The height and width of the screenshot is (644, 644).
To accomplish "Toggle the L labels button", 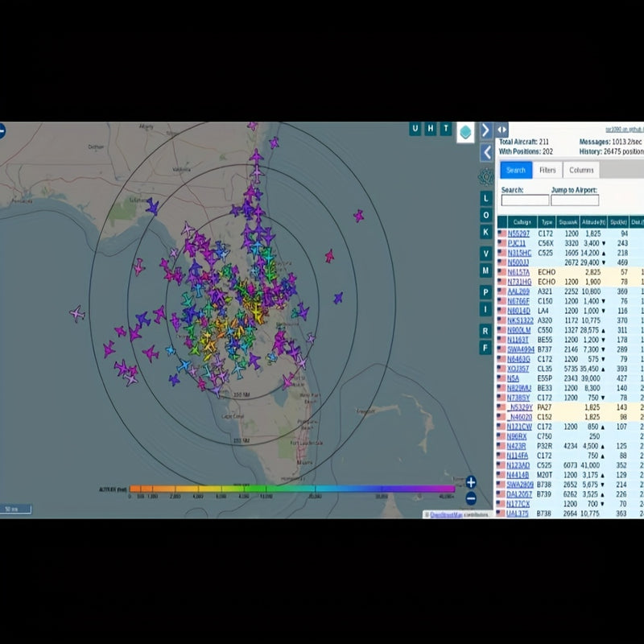I will click(485, 198).
